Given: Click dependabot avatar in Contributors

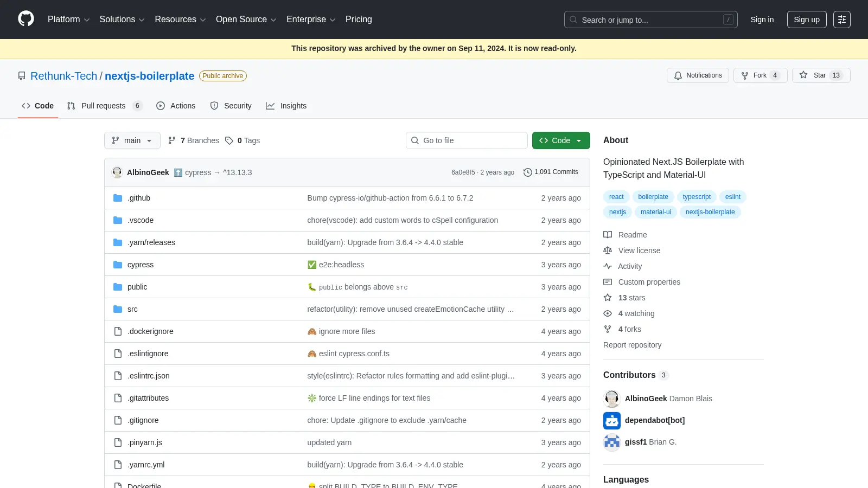Looking at the screenshot, I should pyautogui.click(x=612, y=420).
